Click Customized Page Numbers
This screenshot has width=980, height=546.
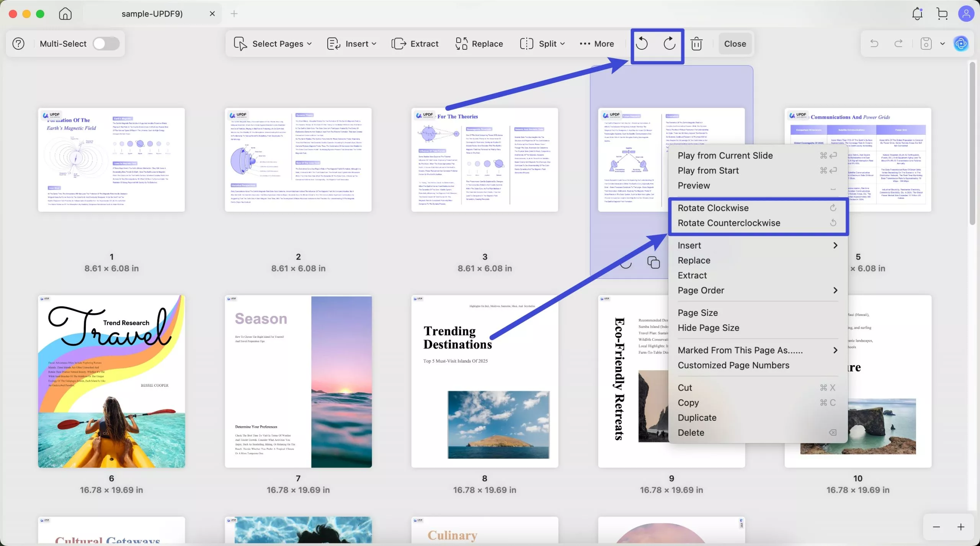point(733,365)
